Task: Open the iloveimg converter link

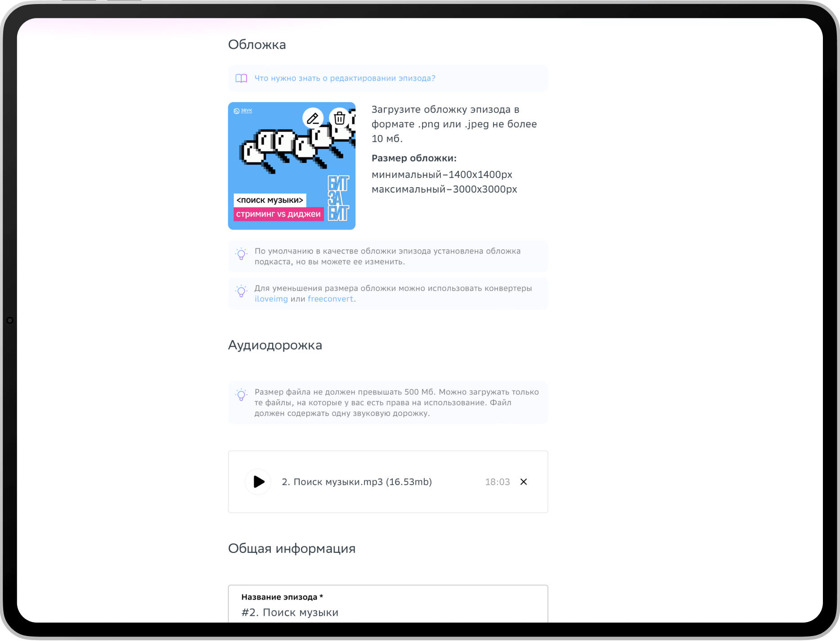Action: point(271,299)
